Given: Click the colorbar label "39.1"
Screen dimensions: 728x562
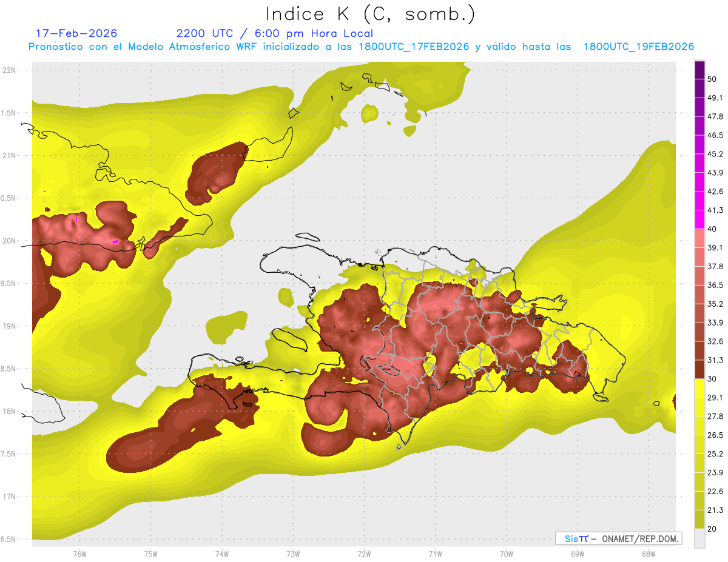Looking at the screenshot, I should pos(715,247).
